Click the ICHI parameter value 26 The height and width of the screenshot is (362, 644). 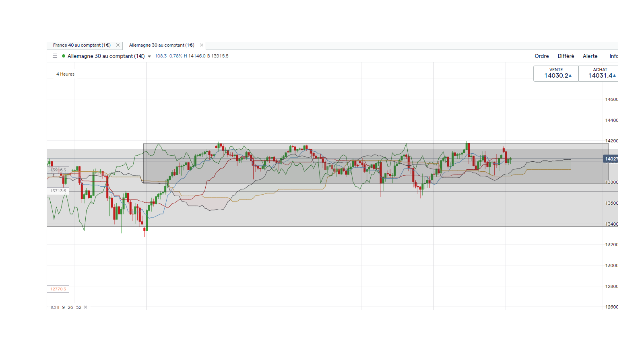point(70,307)
